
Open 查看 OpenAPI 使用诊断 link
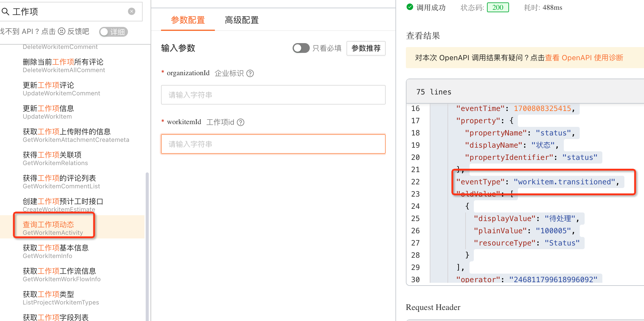tap(584, 58)
